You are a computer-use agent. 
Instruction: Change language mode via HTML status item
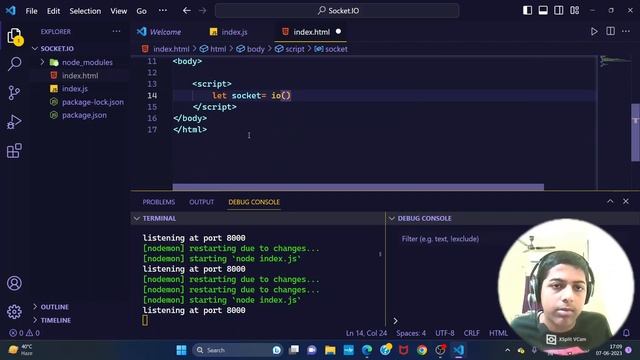tap(498, 333)
